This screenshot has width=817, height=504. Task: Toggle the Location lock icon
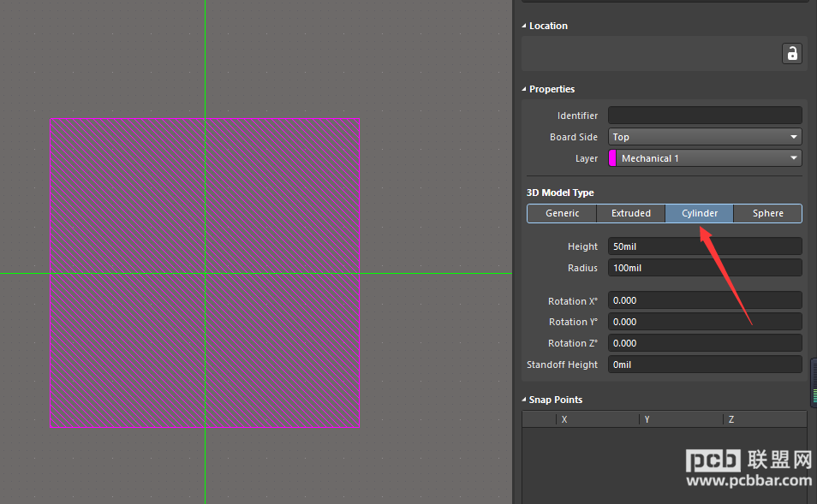tap(791, 54)
